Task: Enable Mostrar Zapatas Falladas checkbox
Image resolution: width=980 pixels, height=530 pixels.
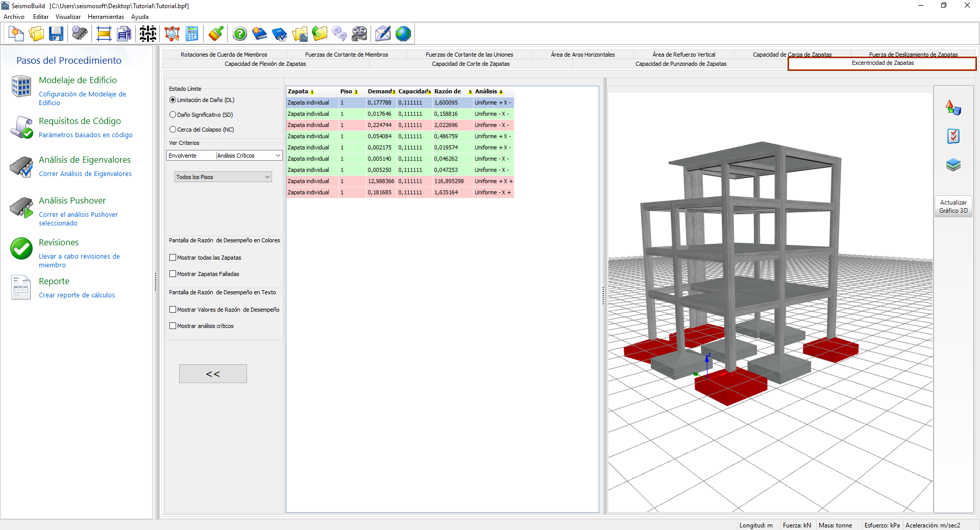Action: (x=173, y=274)
